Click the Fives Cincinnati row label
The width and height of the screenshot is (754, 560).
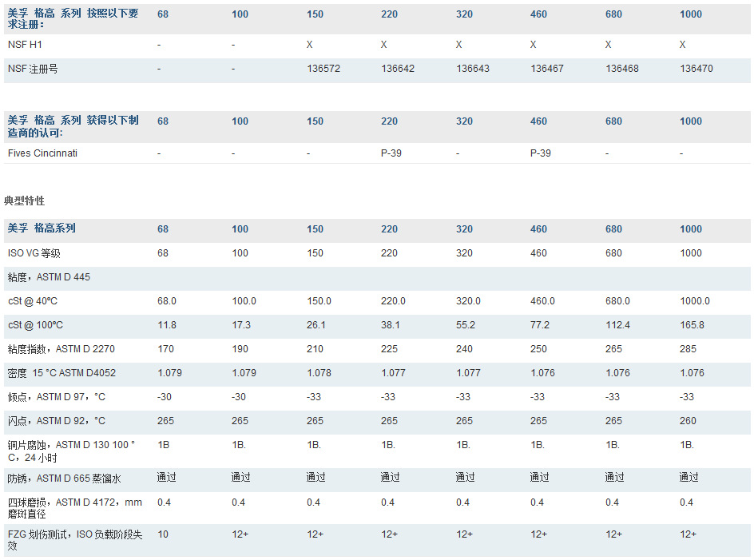click(42, 153)
